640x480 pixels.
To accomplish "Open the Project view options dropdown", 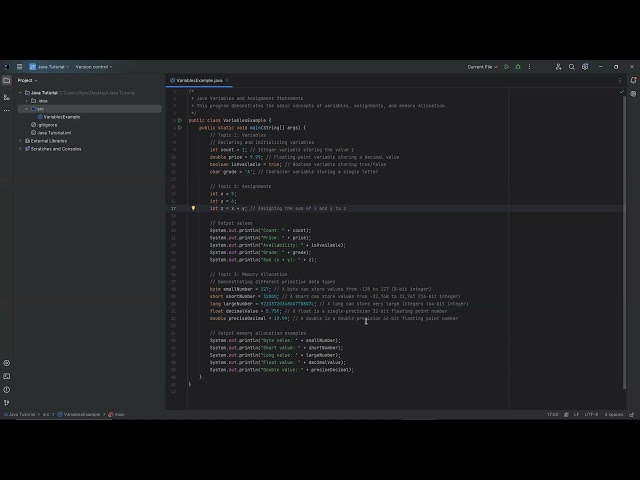I will pyautogui.click(x=27, y=80).
